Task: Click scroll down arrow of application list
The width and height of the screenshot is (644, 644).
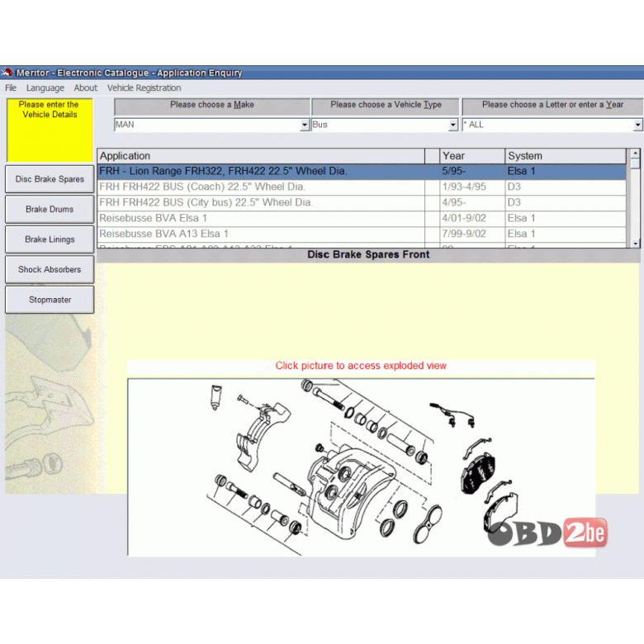Action: (x=635, y=243)
